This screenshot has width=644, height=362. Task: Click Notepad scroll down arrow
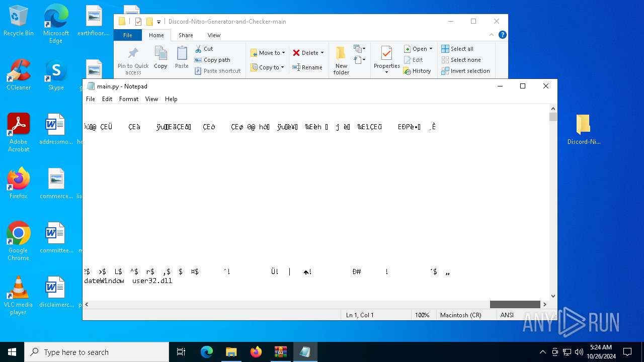tap(553, 296)
